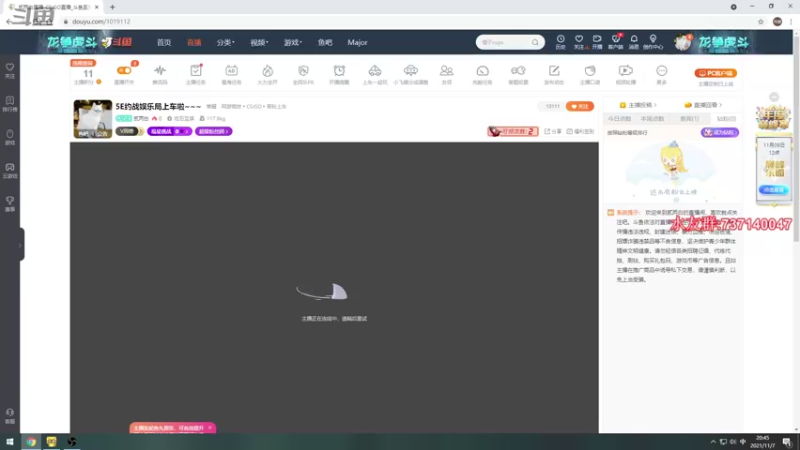Click the orange 关注 follow button
Image resolution: width=800 pixels, height=450 pixels.
(580, 106)
